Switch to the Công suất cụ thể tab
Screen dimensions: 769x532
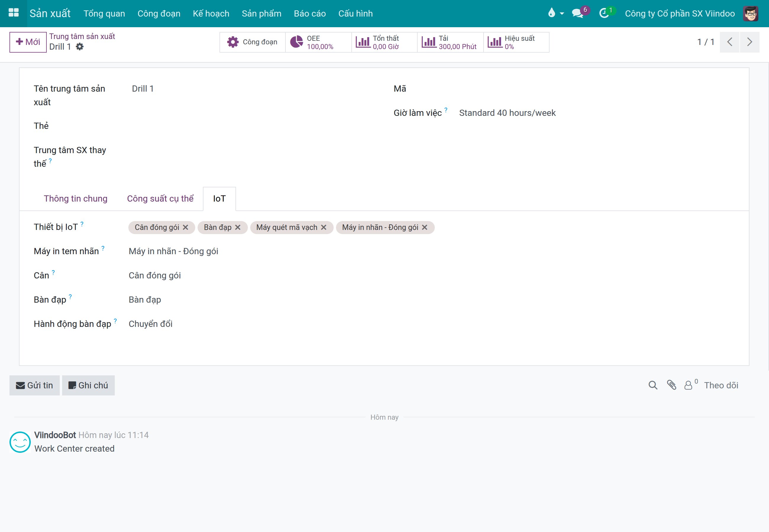tap(160, 199)
